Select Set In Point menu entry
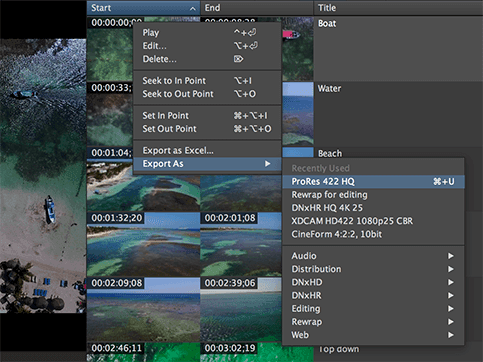Image resolution: width=483 pixels, height=362 pixels. [x=207, y=116]
